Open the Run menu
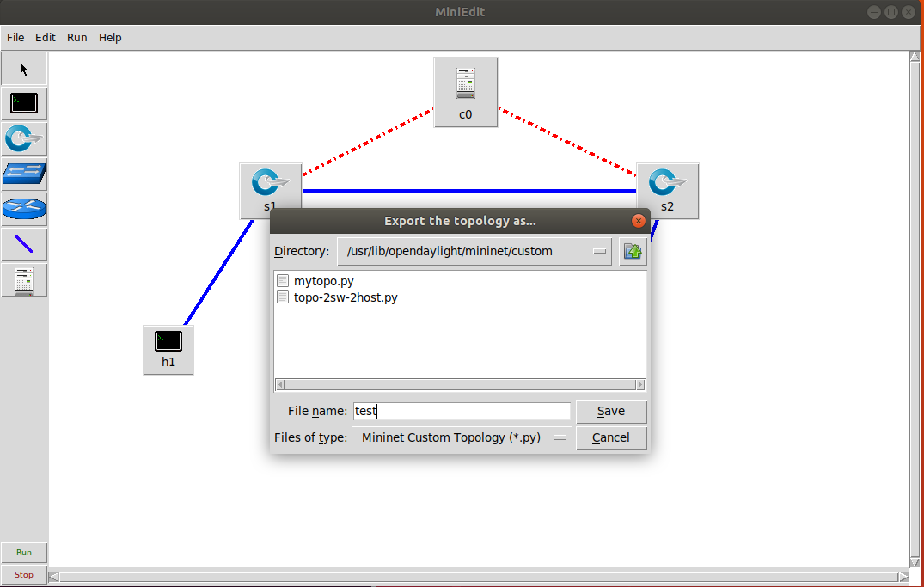The height and width of the screenshot is (587, 924). 76,37
